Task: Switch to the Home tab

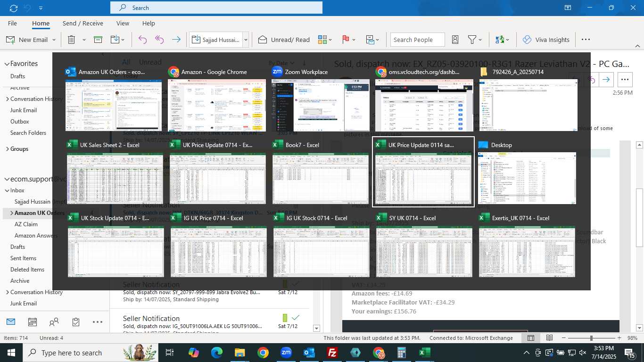Action: tap(41, 23)
